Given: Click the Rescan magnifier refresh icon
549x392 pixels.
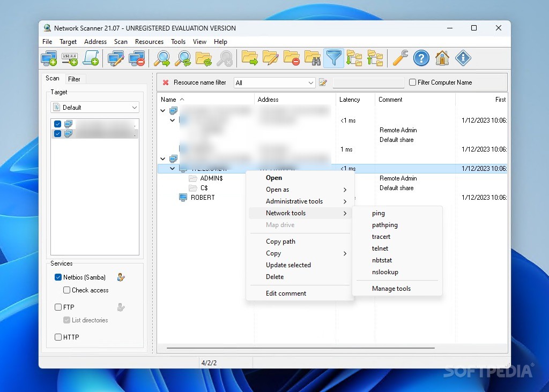Looking at the screenshot, I should (x=183, y=58).
